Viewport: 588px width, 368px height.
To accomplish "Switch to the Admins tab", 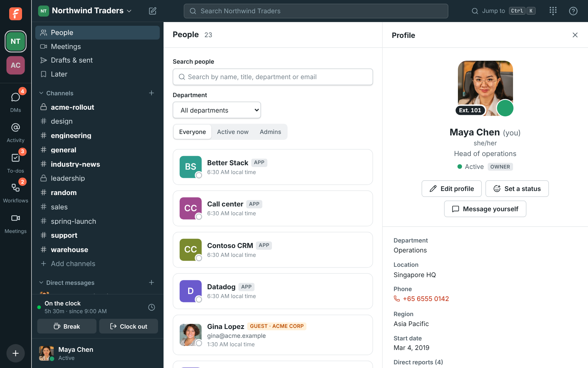I will pyautogui.click(x=270, y=132).
